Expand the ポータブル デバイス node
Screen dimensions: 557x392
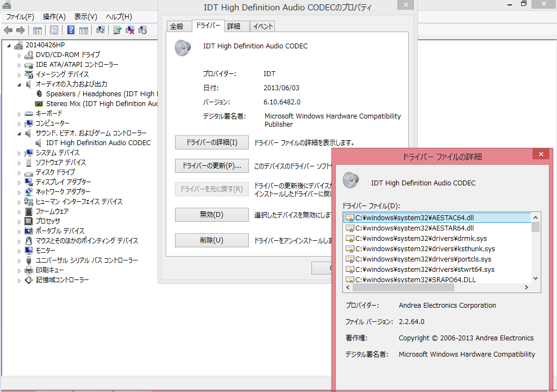click(x=19, y=232)
